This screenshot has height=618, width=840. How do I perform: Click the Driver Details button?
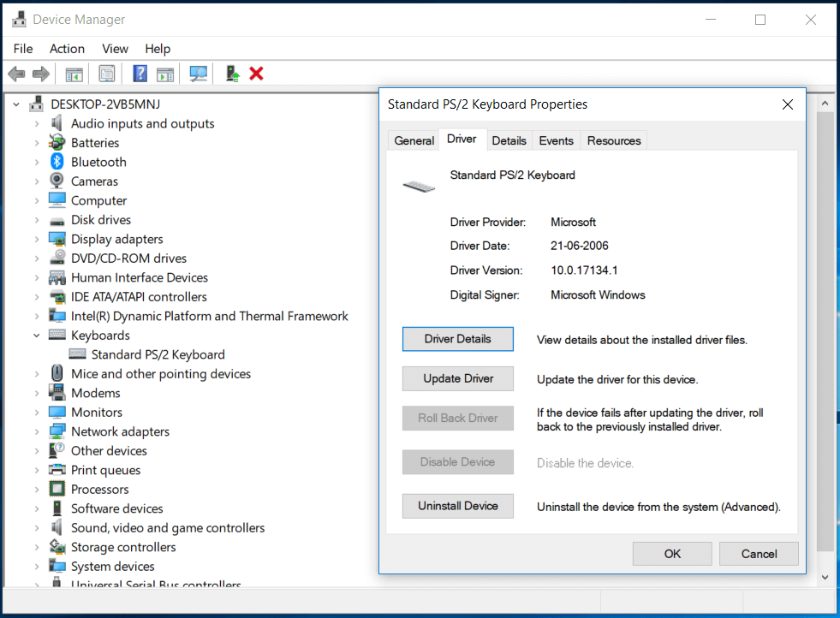pyautogui.click(x=458, y=339)
